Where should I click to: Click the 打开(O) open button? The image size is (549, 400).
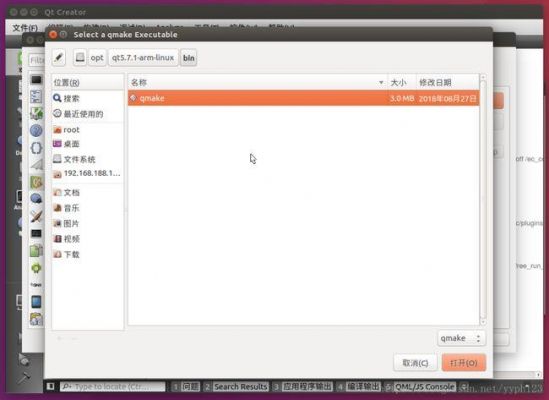tap(464, 363)
